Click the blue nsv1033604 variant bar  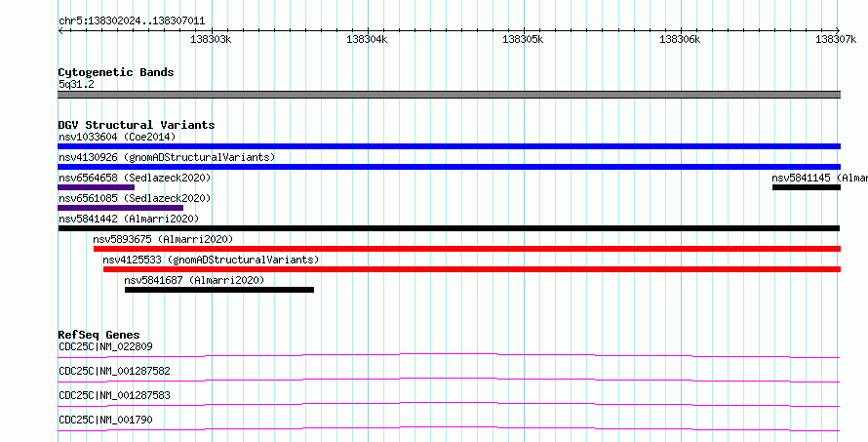coord(449,146)
